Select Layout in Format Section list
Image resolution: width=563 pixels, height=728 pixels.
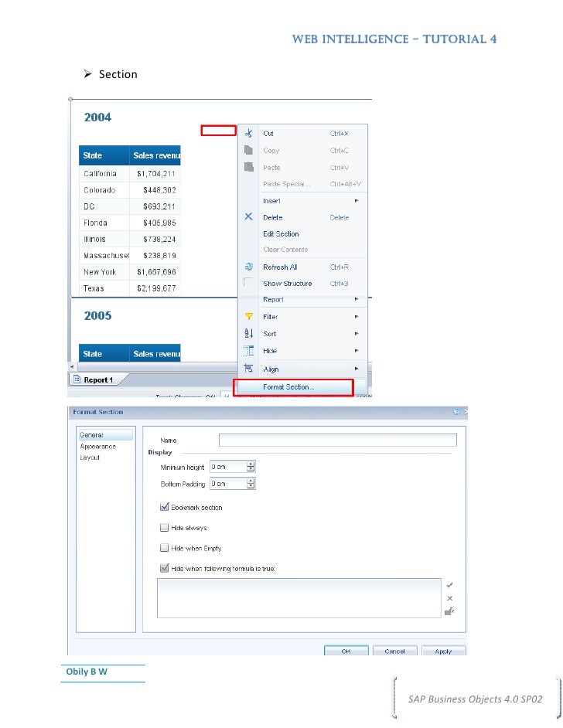90,458
